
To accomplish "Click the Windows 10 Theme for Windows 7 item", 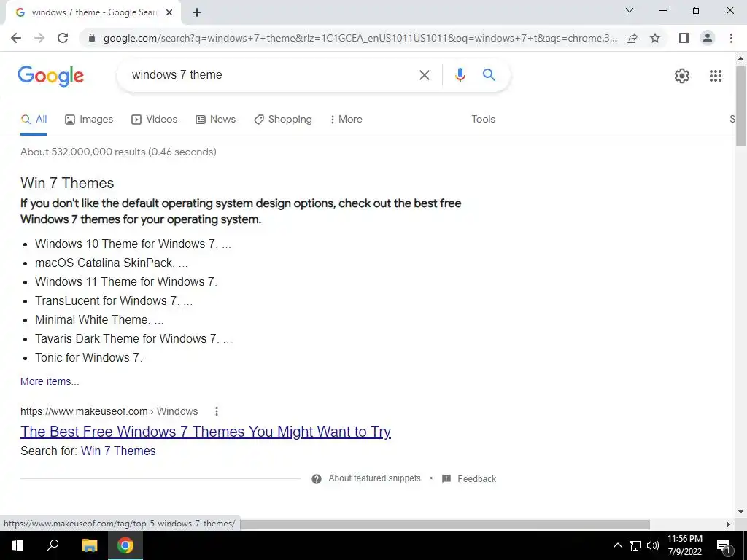I will [x=133, y=244].
